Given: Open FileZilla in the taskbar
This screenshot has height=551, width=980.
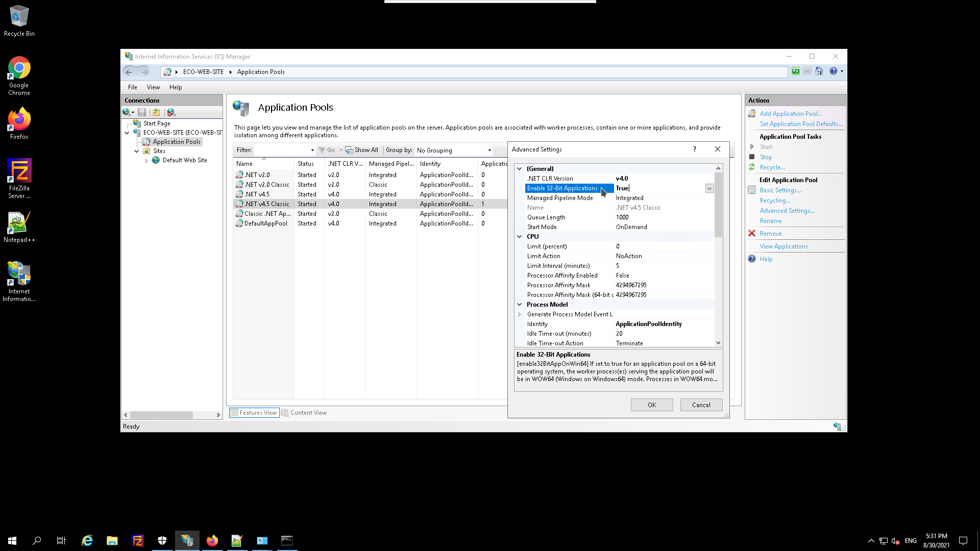Looking at the screenshot, I should [137, 541].
